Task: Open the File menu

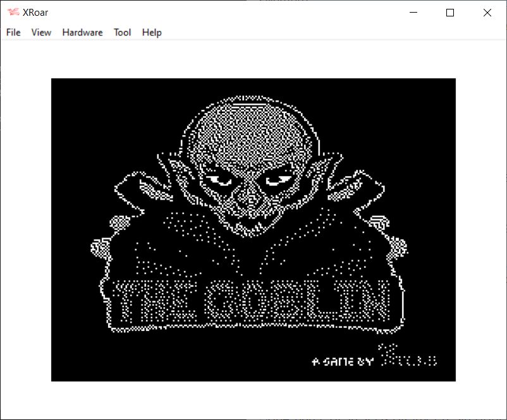Action: (13, 32)
